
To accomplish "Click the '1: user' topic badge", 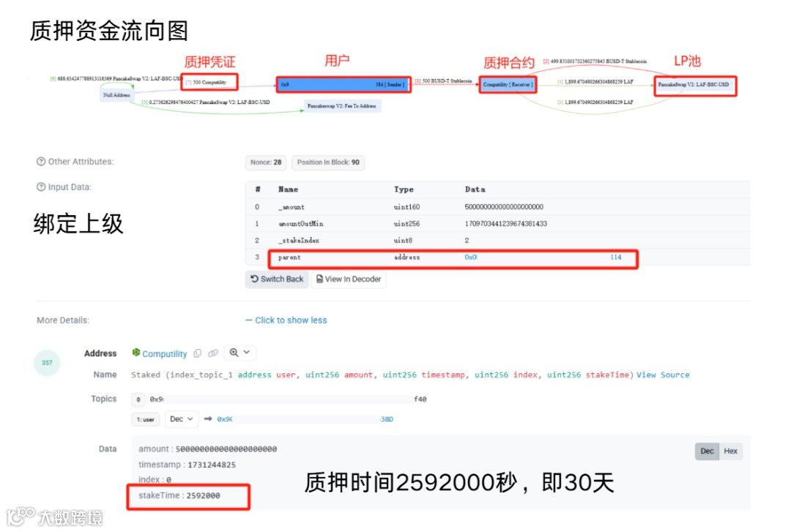I will tap(145, 419).
